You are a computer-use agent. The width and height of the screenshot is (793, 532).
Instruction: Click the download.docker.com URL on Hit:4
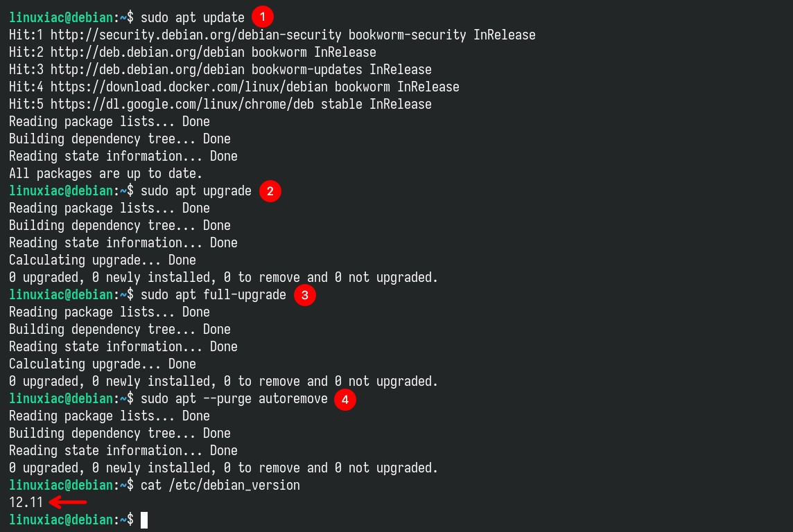[189, 87]
